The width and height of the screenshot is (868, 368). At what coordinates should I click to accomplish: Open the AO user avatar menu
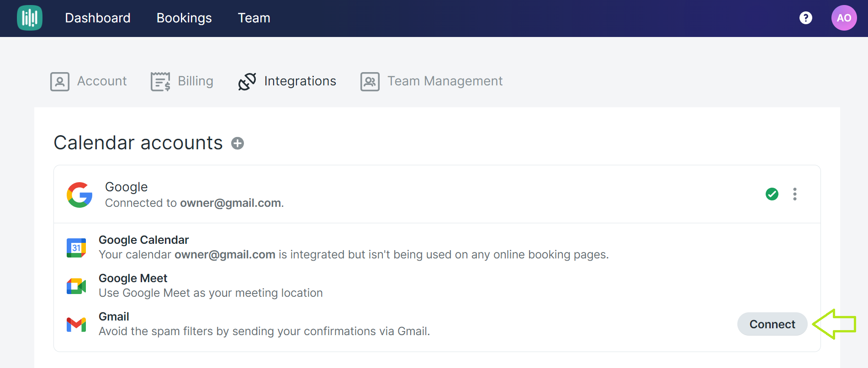point(844,18)
